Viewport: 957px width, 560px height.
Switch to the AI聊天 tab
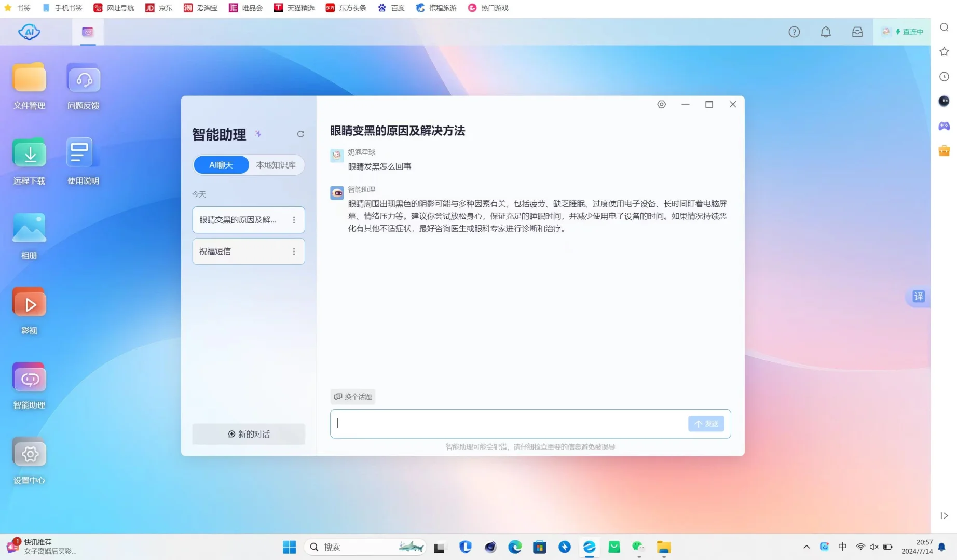pos(221,164)
